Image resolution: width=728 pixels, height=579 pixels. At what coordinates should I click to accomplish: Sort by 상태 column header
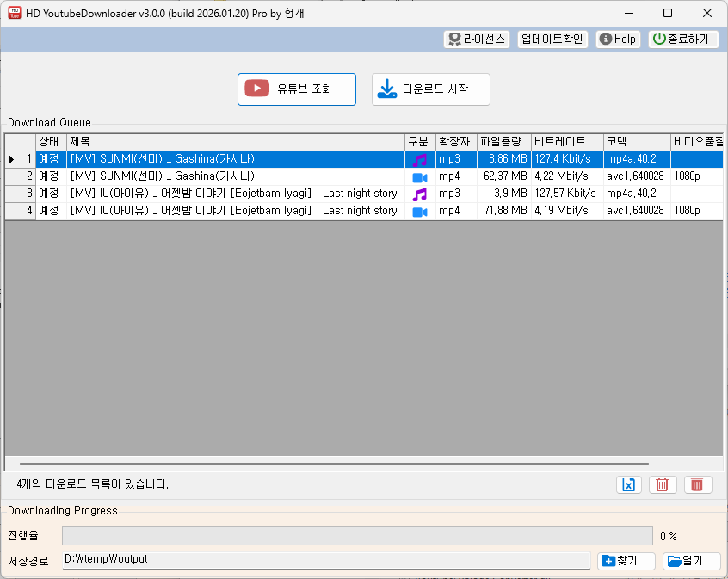point(51,142)
